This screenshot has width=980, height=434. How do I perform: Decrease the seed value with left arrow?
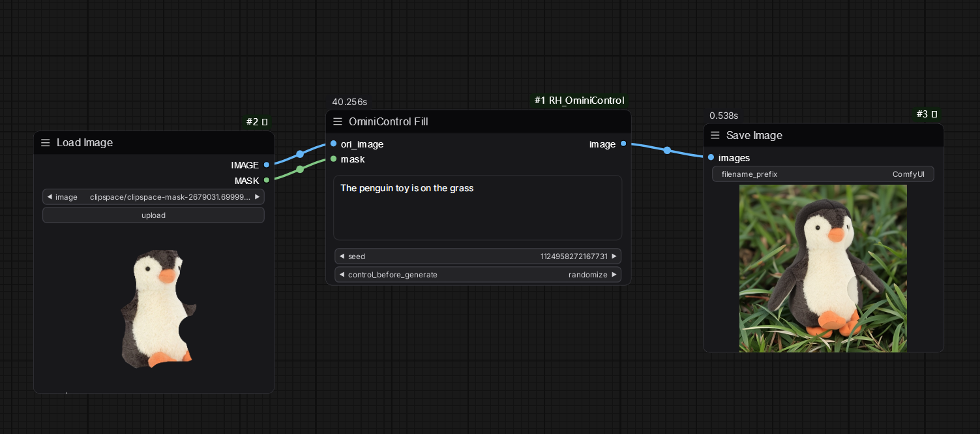click(x=342, y=256)
